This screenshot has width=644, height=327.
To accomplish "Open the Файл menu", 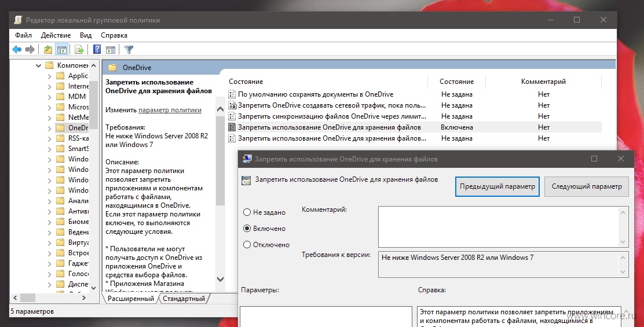I will (x=23, y=35).
